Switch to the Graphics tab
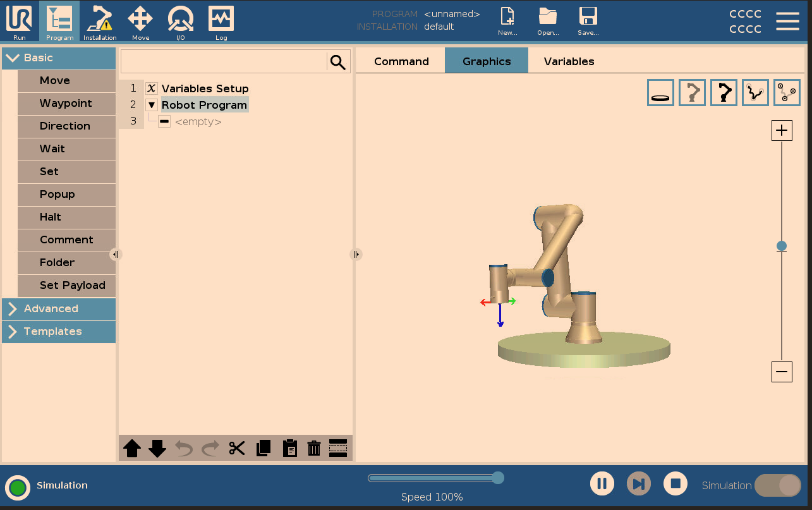The height and width of the screenshot is (510, 812). point(487,61)
